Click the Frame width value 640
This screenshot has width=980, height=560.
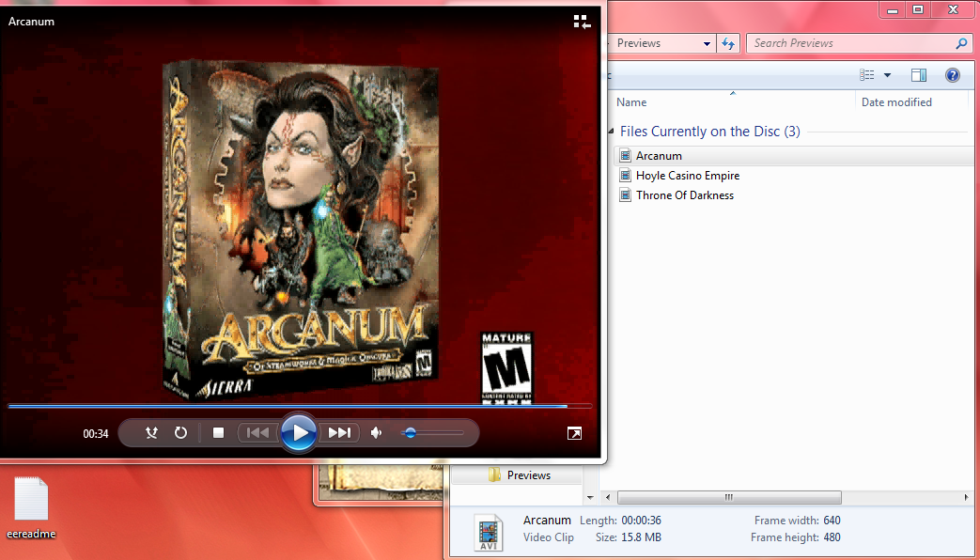tap(832, 521)
